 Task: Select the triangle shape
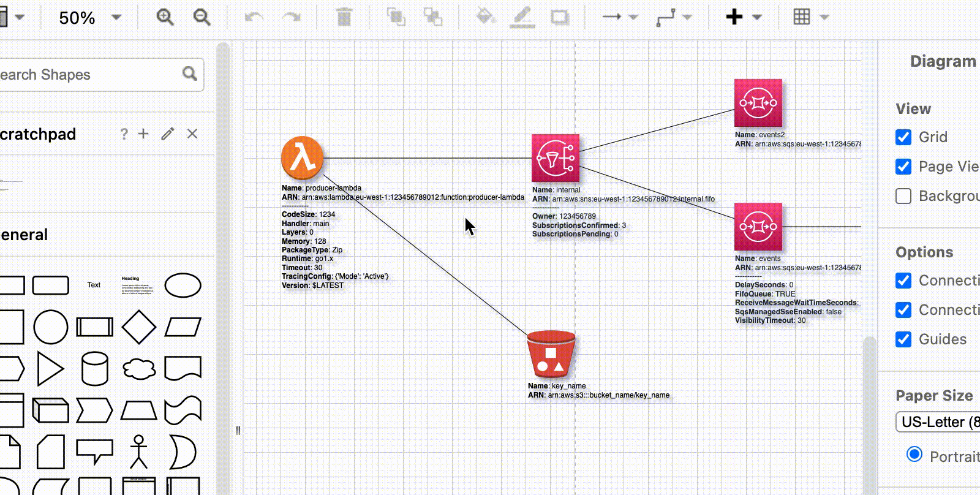[50, 369]
